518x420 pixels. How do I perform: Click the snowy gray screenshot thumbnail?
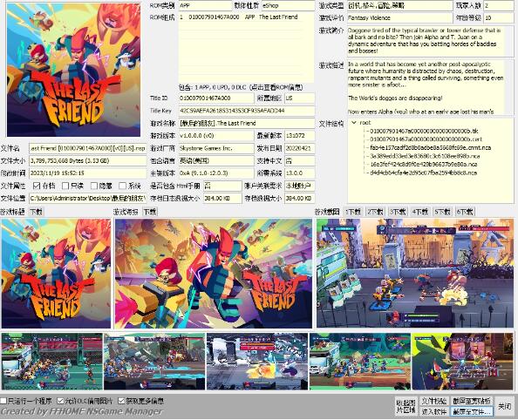point(257,362)
